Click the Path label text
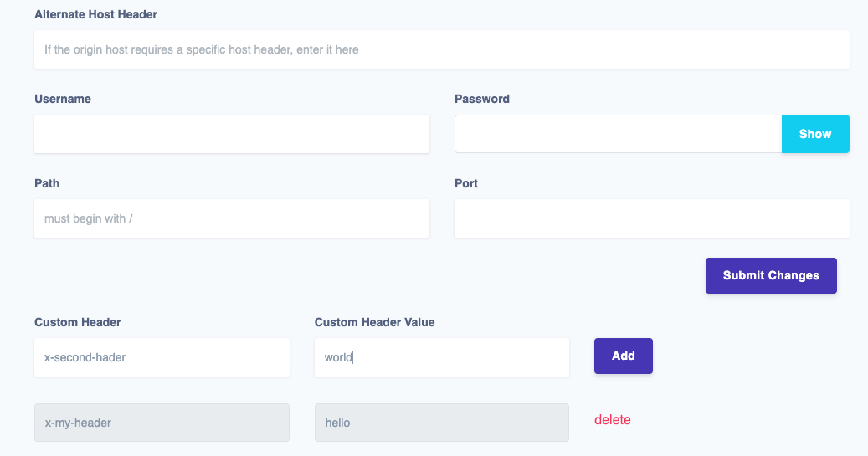Viewport: 868px width, 456px height. 47,183
